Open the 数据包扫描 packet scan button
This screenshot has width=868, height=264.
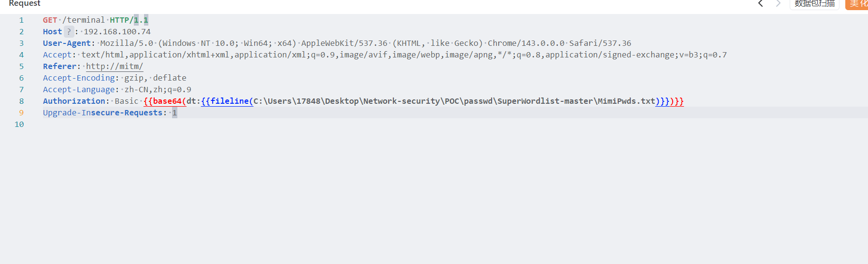click(814, 4)
